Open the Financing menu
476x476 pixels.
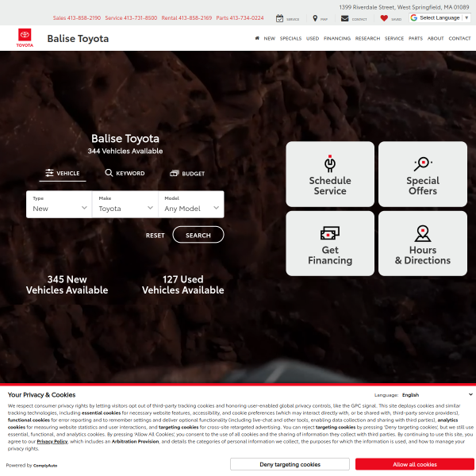coord(337,39)
